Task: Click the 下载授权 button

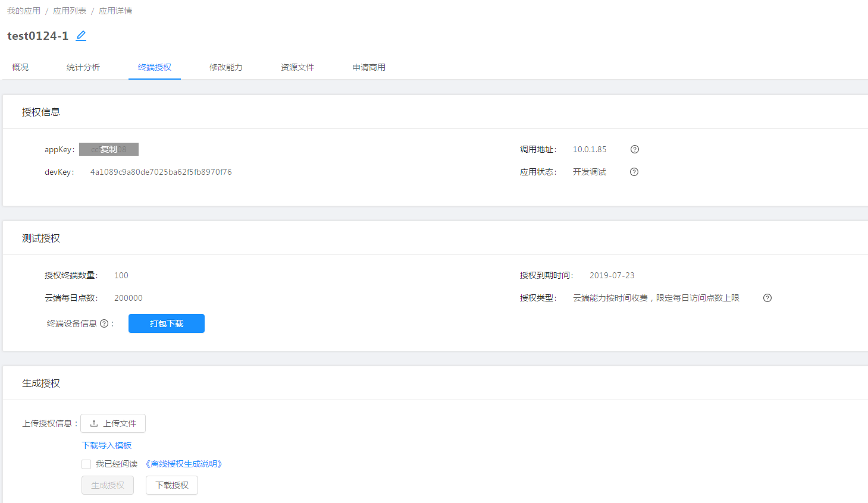Action: [171, 485]
